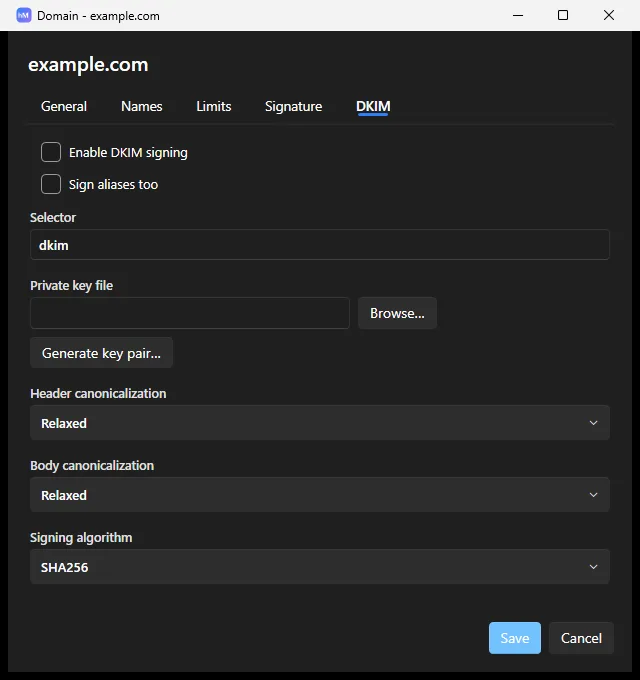Enable DKIM signing checkbox
The width and height of the screenshot is (640, 680).
(51, 152)
